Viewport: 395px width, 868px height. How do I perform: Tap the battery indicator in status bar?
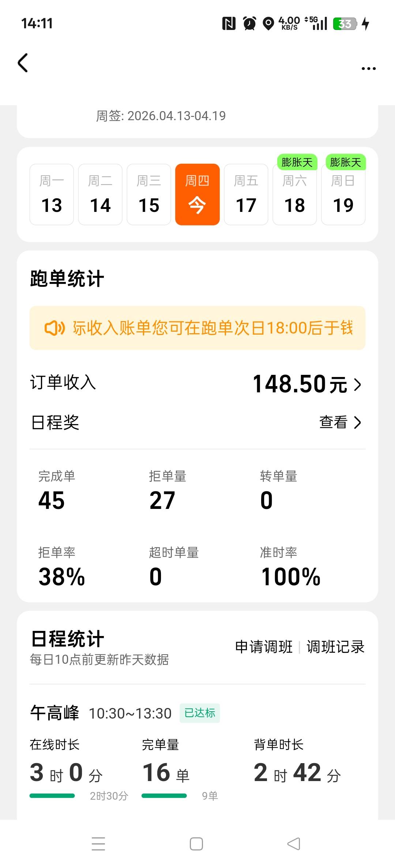[345, 24]
